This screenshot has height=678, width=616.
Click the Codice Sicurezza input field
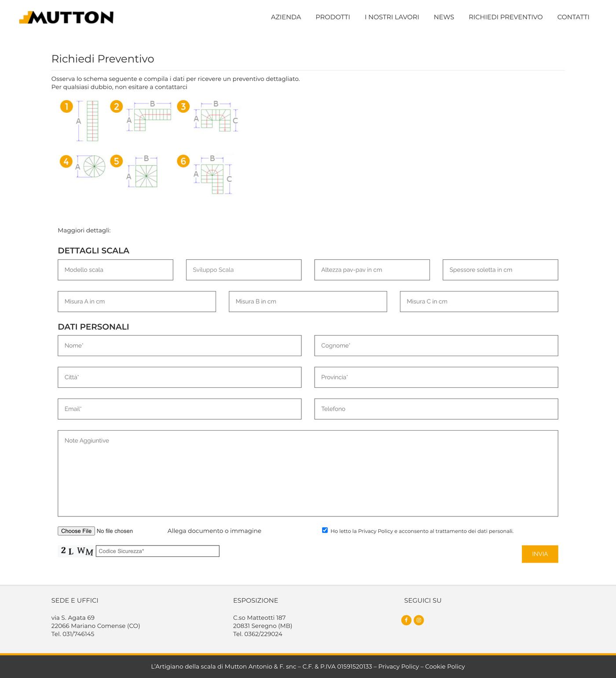tap(158, 551)
